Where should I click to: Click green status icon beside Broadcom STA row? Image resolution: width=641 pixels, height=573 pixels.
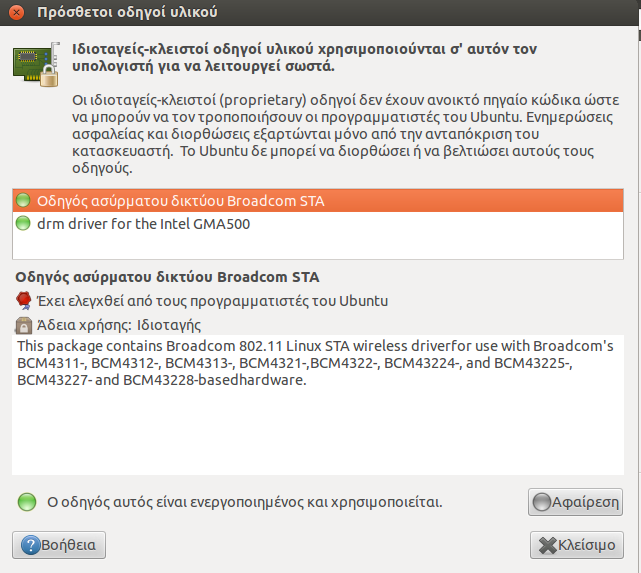pos(24,201)
